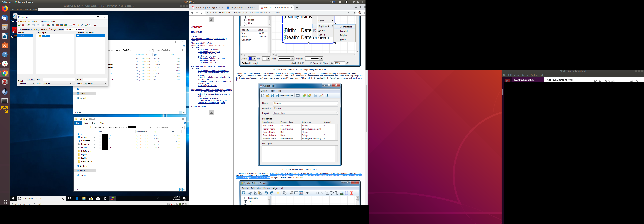Bookmark this page with the star icon
This screenshot has height=224, width=644.
point(354,12)
